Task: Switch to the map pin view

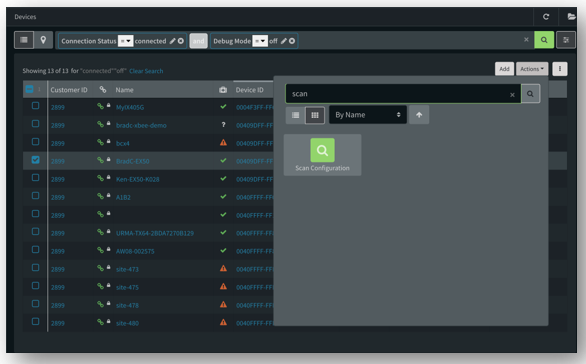Action: pos(43,40)
